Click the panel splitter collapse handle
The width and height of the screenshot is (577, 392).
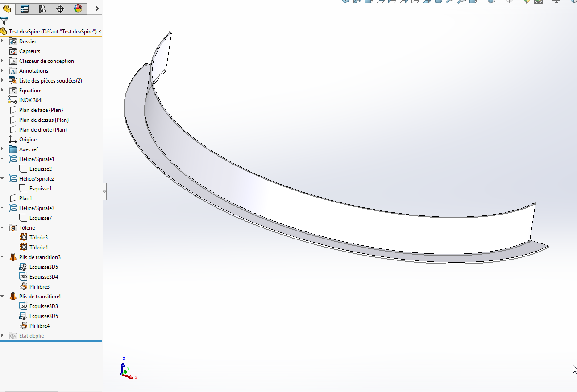tap(104, 191)
